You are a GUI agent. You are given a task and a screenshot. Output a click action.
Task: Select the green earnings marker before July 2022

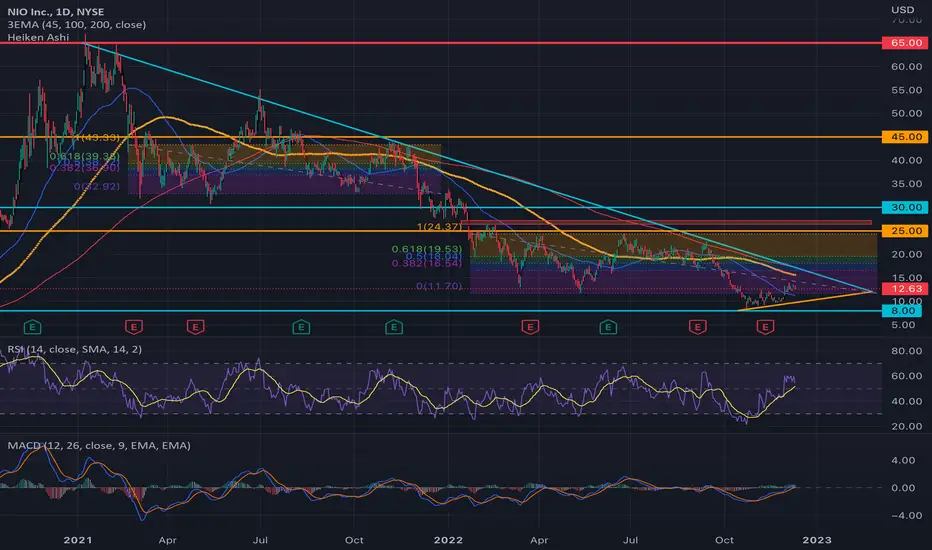click(x=608, y=327)
